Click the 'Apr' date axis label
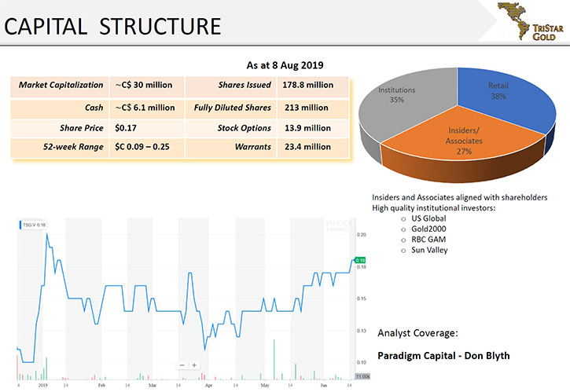 click(x=208, y=385)
